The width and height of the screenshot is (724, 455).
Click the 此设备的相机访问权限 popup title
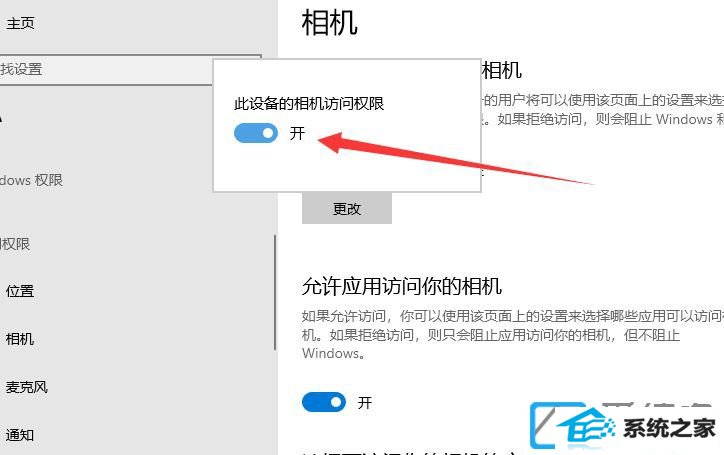point(309,103)
